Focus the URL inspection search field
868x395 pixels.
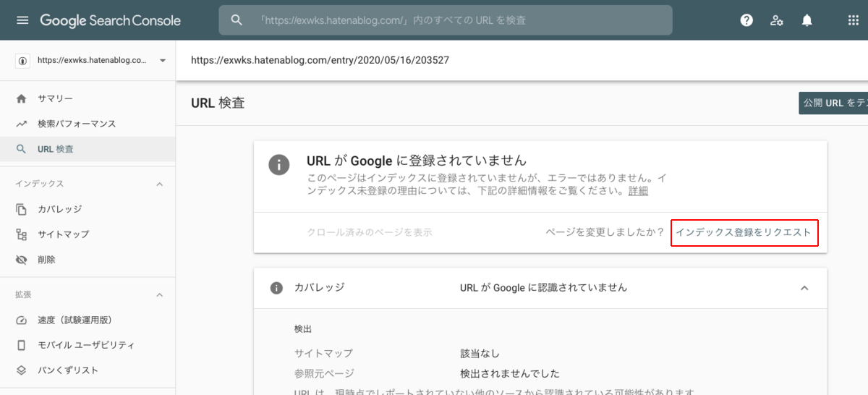pyautogui.click(x=446, y=20)
